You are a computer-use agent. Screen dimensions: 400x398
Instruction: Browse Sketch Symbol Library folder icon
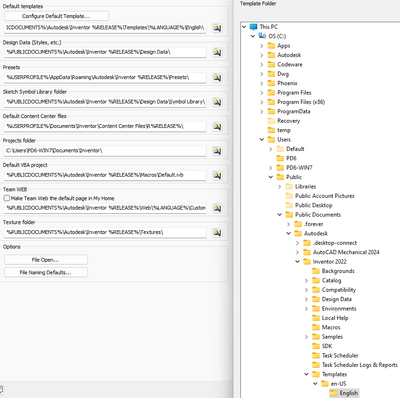tap(217, 102)
